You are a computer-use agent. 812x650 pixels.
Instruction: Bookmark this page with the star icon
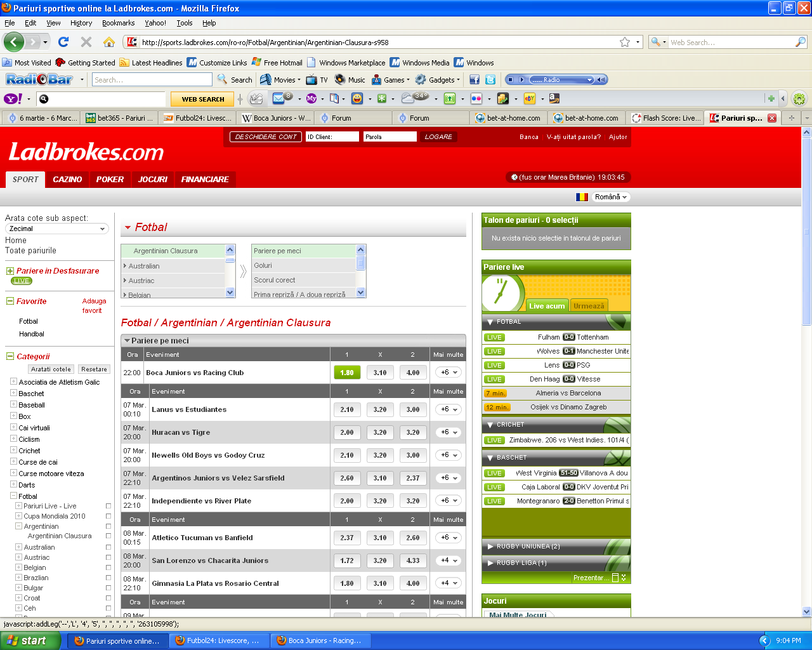point(625,42)
